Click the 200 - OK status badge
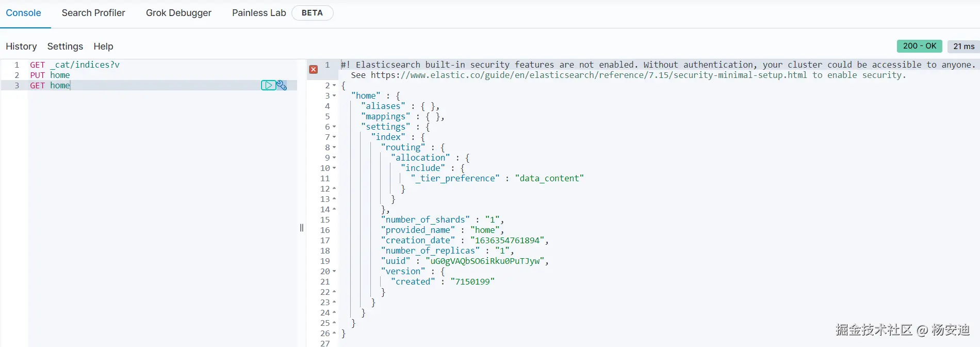 point(919,46)
